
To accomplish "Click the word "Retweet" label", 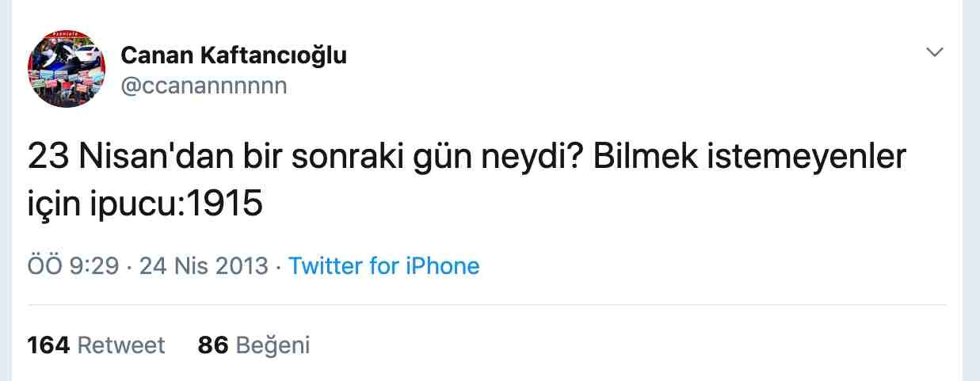I will click(x=121, y=345).
